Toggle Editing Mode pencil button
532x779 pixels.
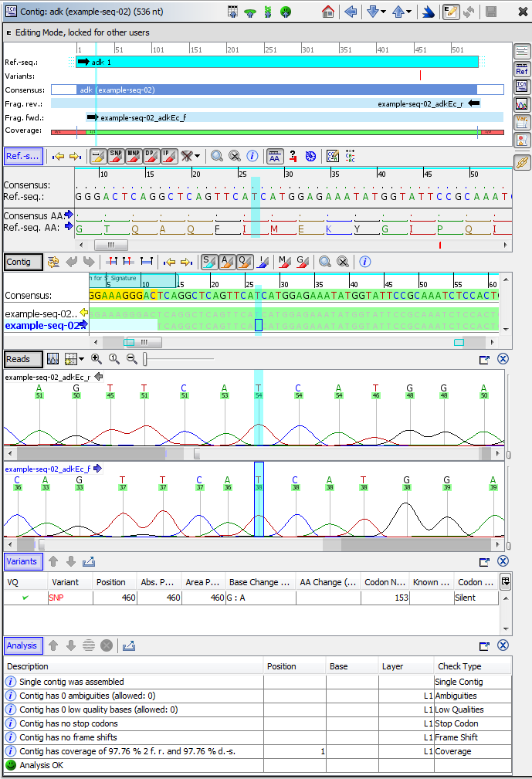(451, 12)
